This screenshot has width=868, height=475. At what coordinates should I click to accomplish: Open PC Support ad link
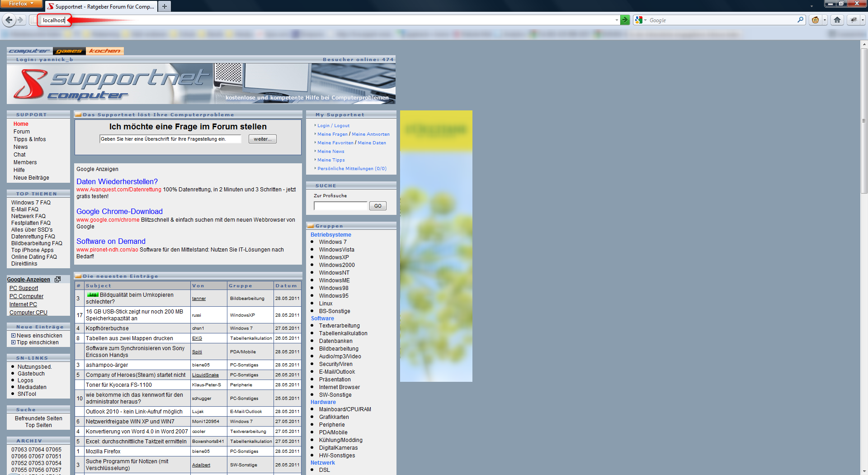click(24, 288)
